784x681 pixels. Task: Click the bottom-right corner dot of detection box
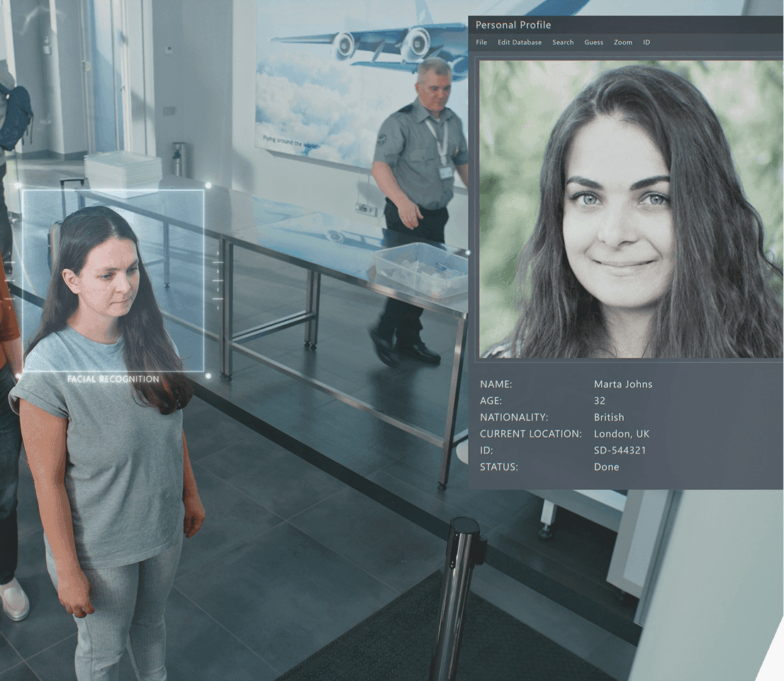coord(208,375)
